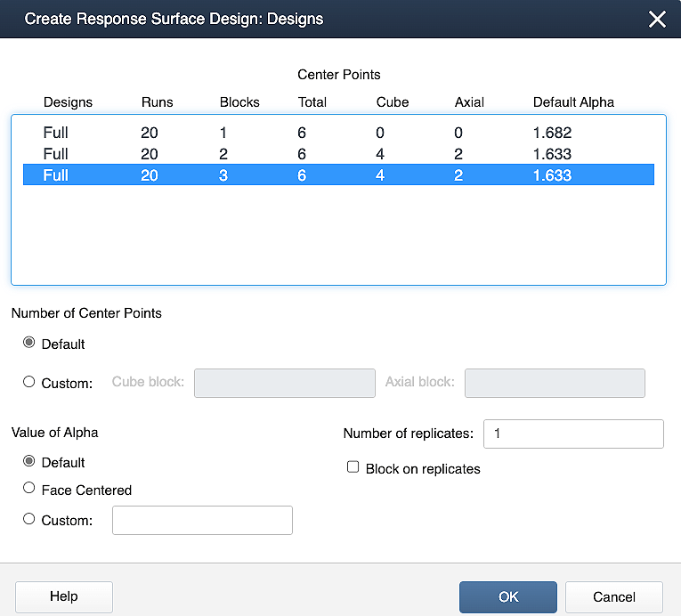Choose Default for Number of Center Points

click(29, 344)
